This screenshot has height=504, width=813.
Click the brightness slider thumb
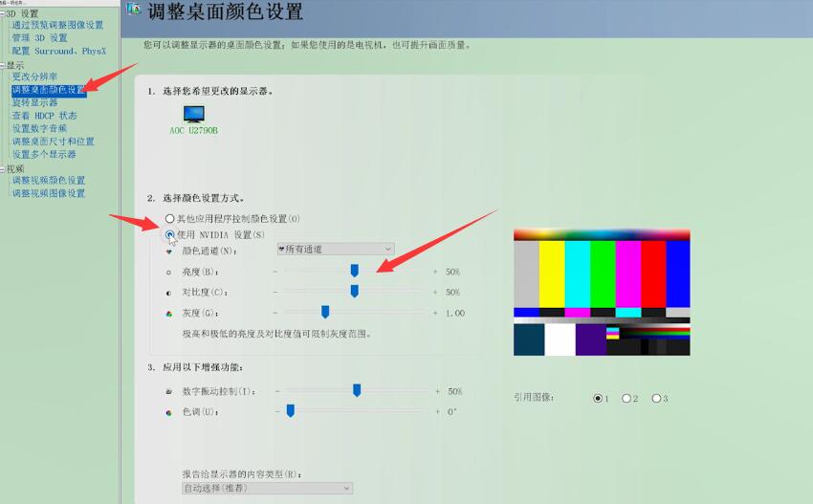pos(355,270)
